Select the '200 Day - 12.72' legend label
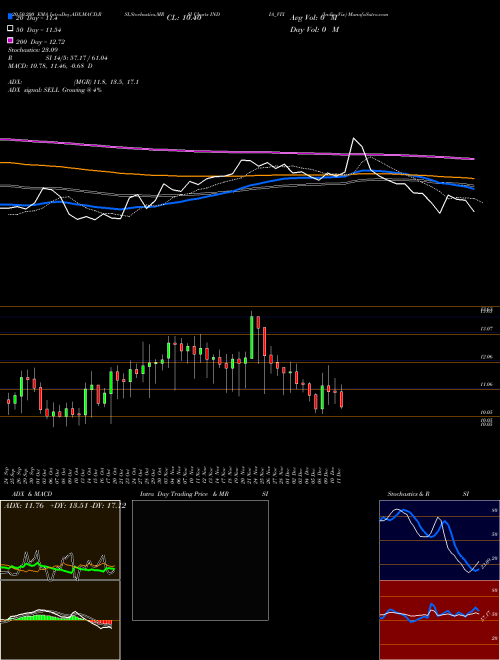 click(x=40, y=42)
